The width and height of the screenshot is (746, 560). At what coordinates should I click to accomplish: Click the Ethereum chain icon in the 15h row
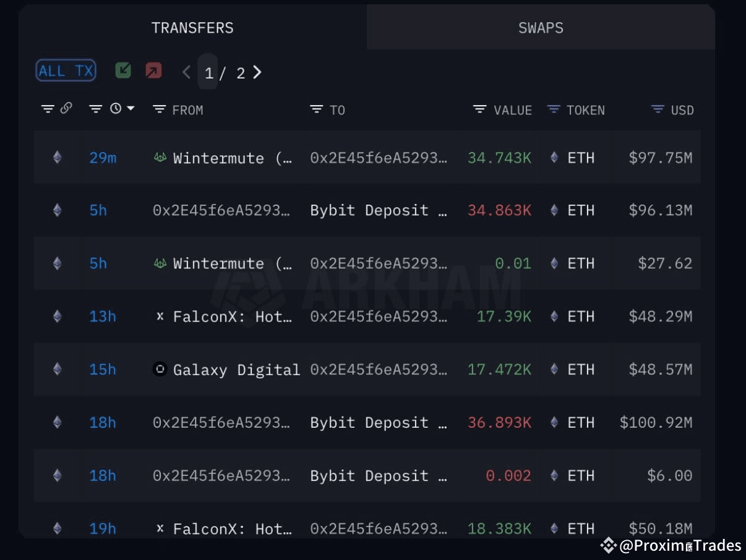tap(58, 370)
